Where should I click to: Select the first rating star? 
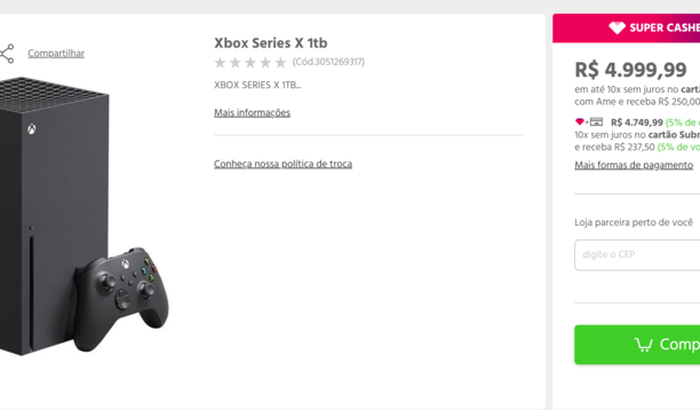click(220, 63)
